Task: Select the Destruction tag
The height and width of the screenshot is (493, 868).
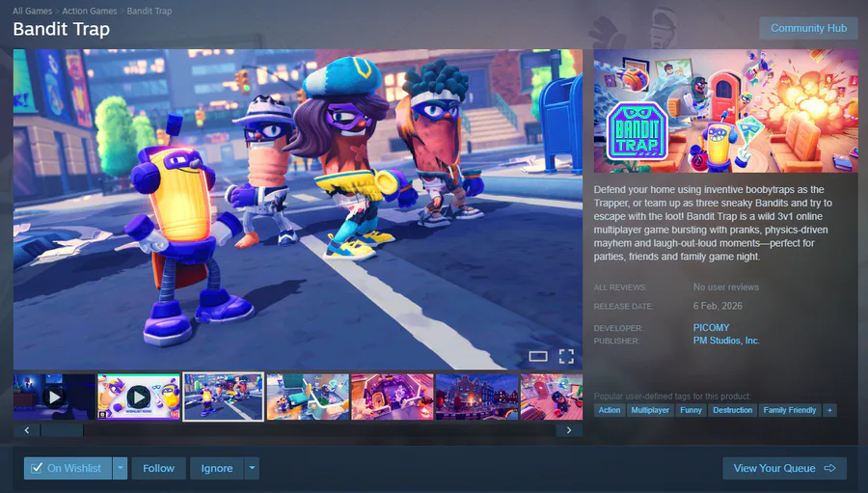Action: pos(732,410)
